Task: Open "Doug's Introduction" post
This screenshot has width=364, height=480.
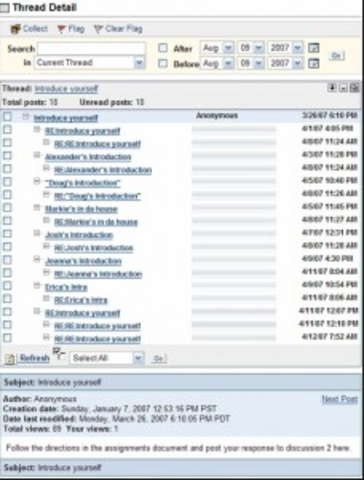Action: 83,183
